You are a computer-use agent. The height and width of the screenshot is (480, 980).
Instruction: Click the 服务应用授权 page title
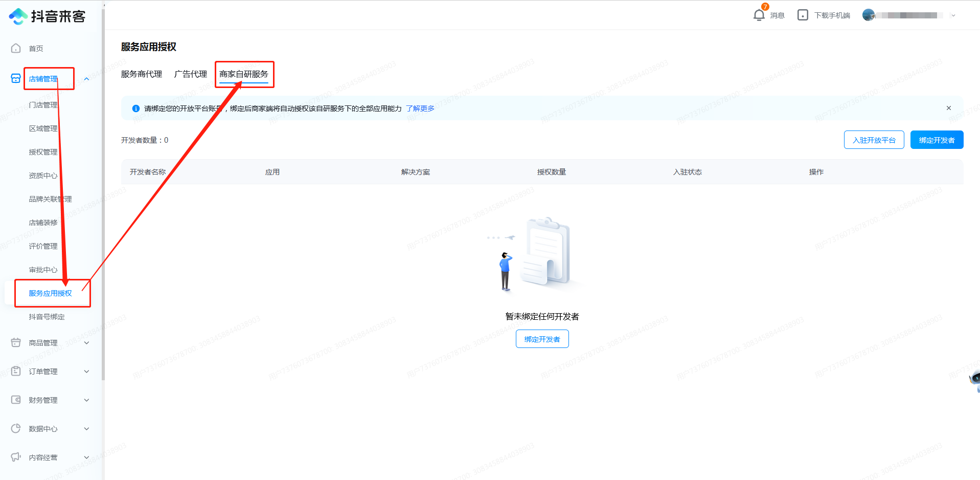pyautogui.click(x=149, y=47)
